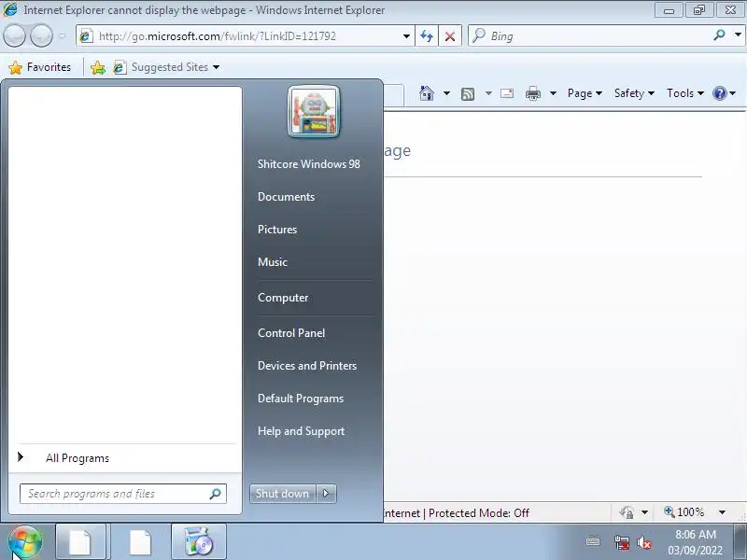Click the Internet Explorer Forward button
Screen dimensions: 747x560
pyautogui.click(x=41, y=35)
